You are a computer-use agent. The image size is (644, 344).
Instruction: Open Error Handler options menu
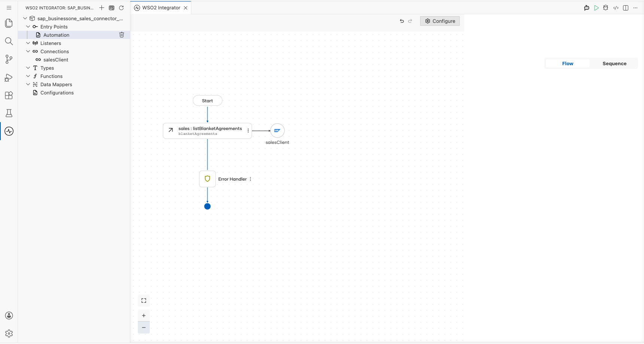pos(250,179)
